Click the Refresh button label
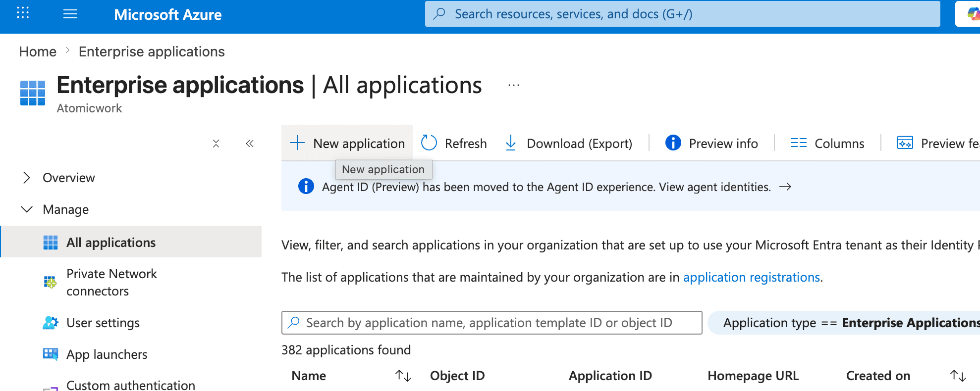The width and height of the screenshot is (980, 391). coord(466,144)
